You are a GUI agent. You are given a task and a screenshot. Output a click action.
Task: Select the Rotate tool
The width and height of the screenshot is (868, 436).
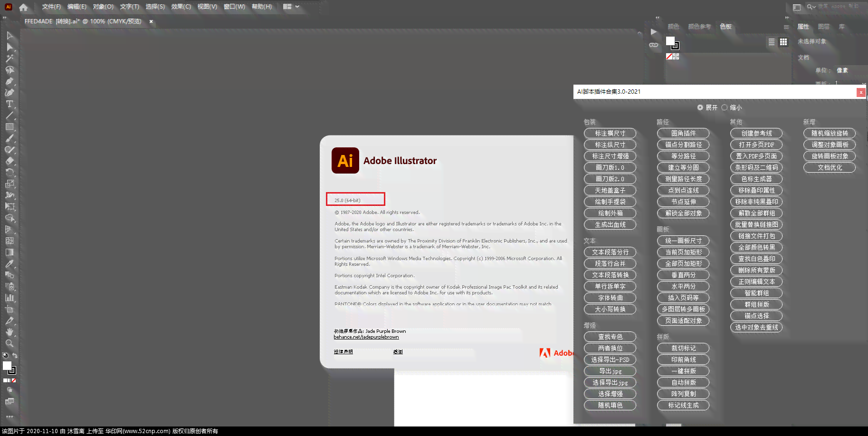click(x=10, y=173)
